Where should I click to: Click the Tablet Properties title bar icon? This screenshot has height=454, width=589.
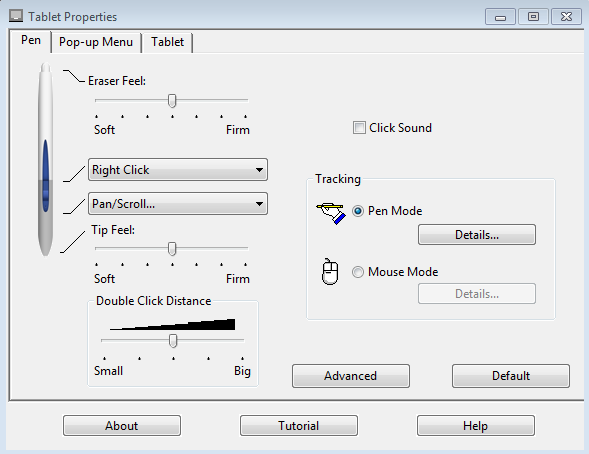coord(16,16)
